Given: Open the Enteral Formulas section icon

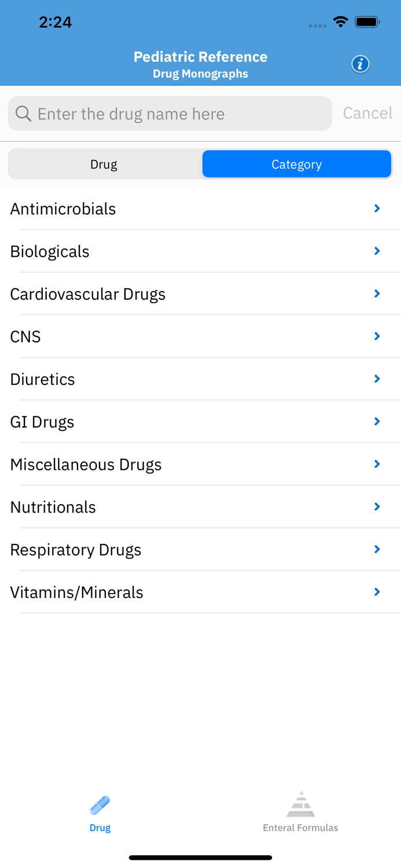Looking at the screenshot, I should click(x=300, y=803).
